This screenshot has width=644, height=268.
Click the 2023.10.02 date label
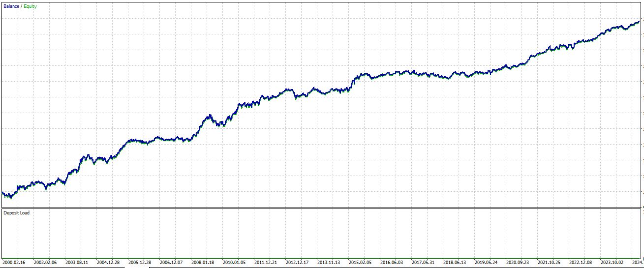pyautogui.click(x=612, y=263)
